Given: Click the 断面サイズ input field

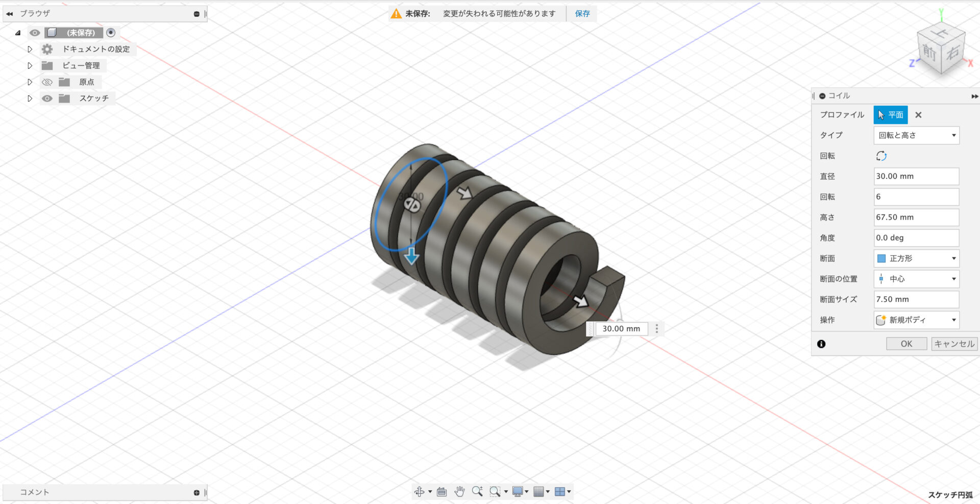Looking at the screenshot, I should coord(916,299).
